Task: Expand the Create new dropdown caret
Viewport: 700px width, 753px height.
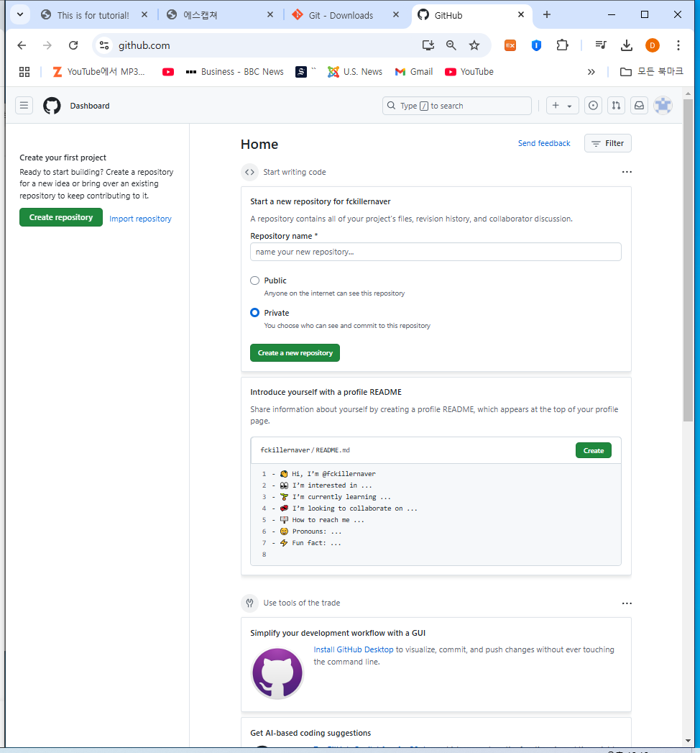Action: 569,106
